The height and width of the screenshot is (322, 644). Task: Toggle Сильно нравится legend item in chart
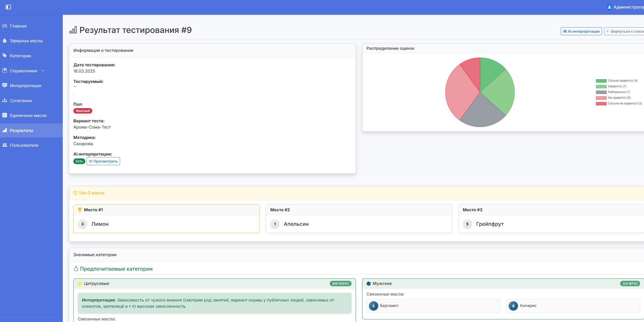[x=622, y=81]
